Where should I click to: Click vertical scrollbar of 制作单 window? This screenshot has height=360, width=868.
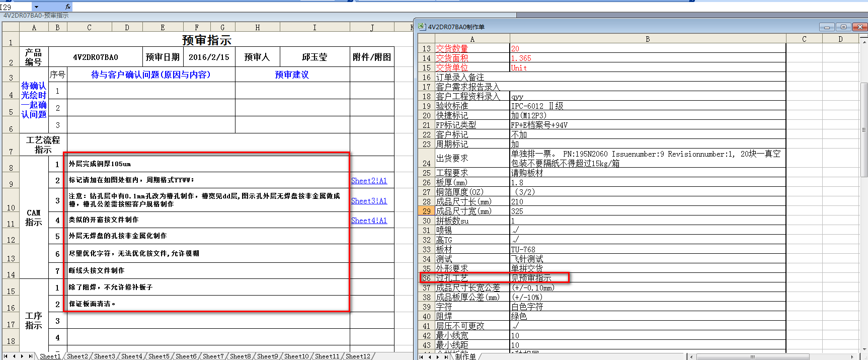(x=864, y=130)
